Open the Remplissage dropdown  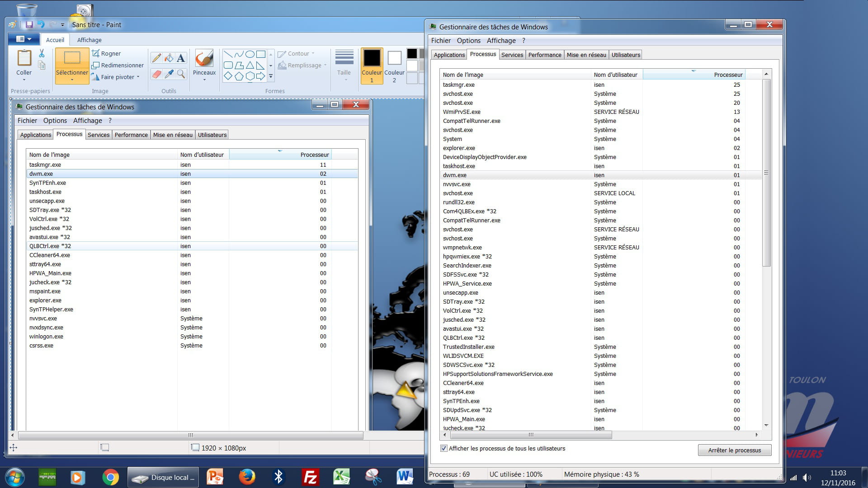325,65
